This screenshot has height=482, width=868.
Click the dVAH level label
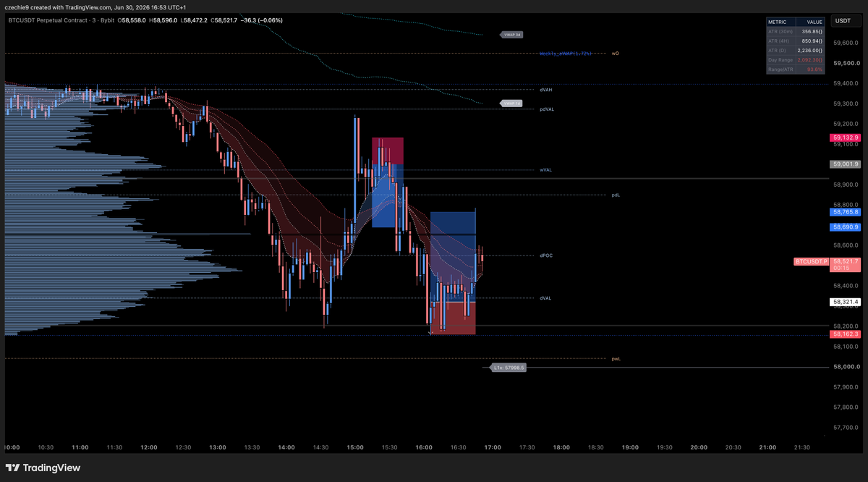tap(546, 90)
